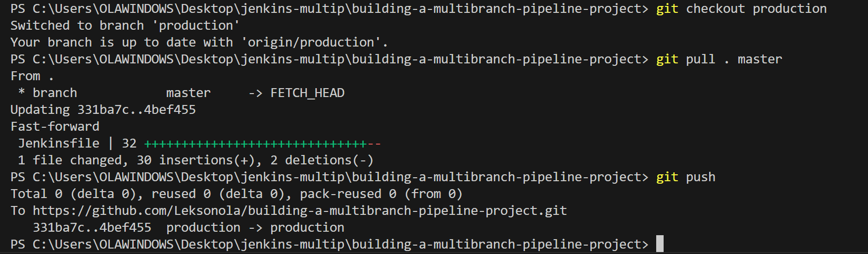This screenshot has height=254, width=868.
Task: Select the FETCH_HEAD text
Action: pos(307,93)
